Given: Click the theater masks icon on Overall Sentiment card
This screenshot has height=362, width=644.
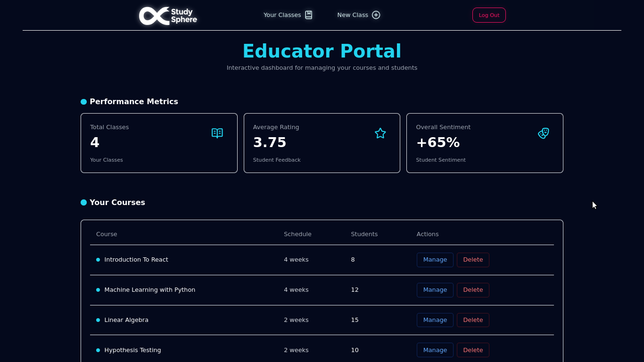Looking at the screenshot, I should coord(543,133).
